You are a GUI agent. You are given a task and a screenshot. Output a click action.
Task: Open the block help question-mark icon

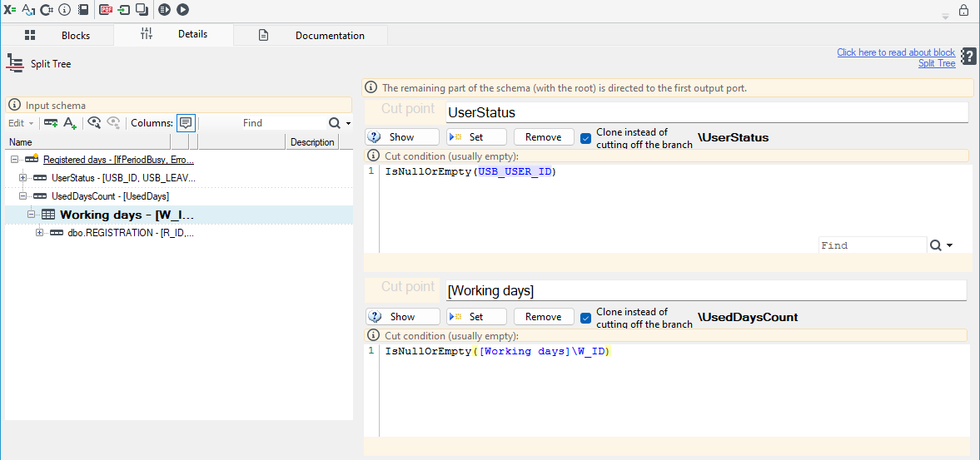[x=968, y=57]
